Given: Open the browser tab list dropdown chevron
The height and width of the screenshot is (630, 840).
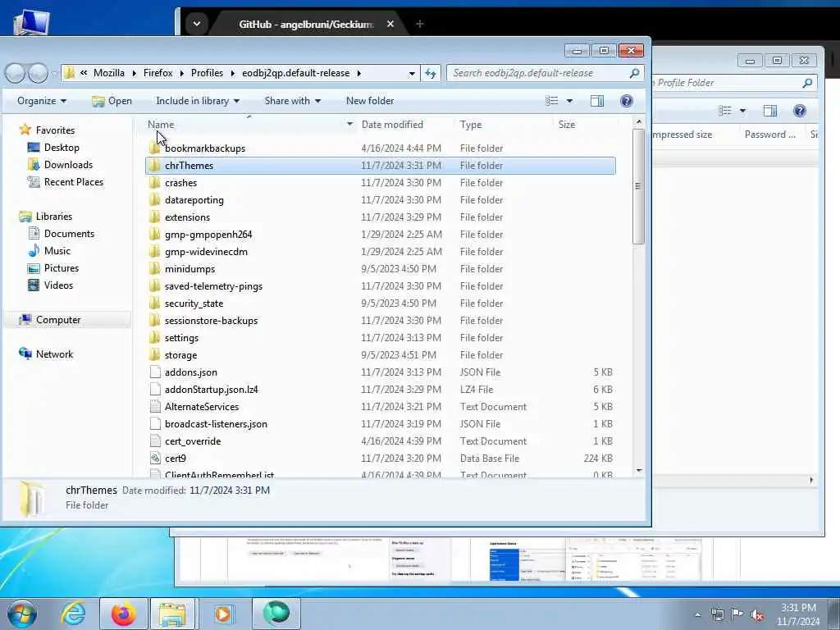Looking at the screenshot, I should click(197, 24).
